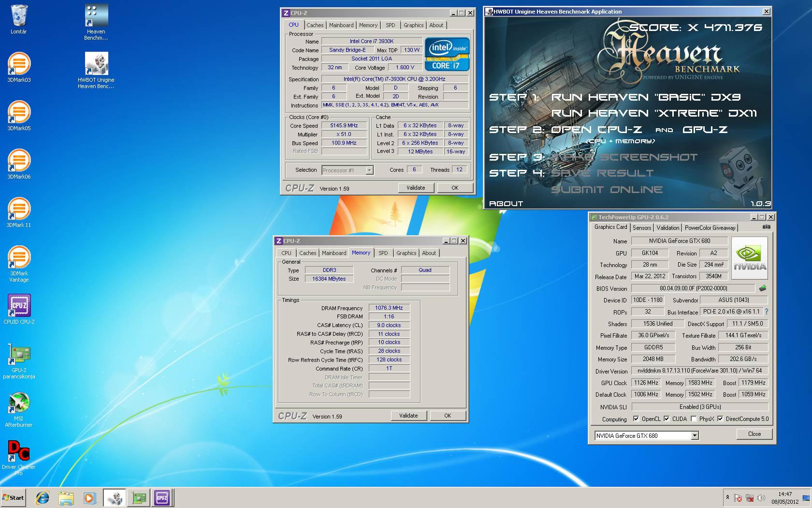Click Validate in the Memory tab window
Viewport: 812px width, 508px height.
click(408, 416)
